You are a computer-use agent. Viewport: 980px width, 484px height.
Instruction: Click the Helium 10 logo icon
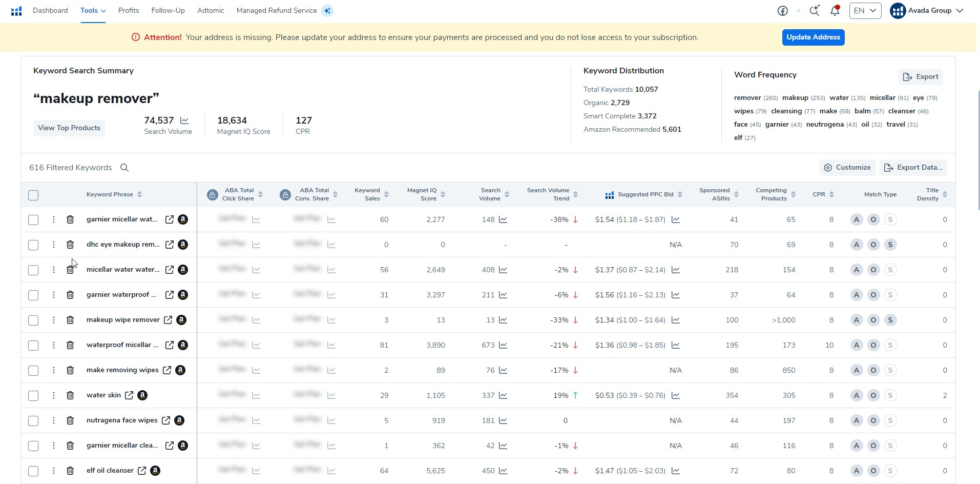point(16,11)
